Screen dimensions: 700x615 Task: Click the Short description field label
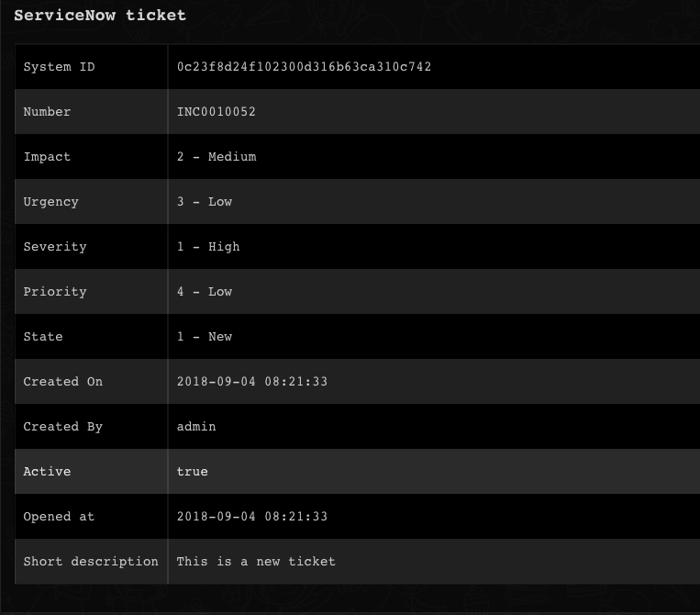point(91,562)
